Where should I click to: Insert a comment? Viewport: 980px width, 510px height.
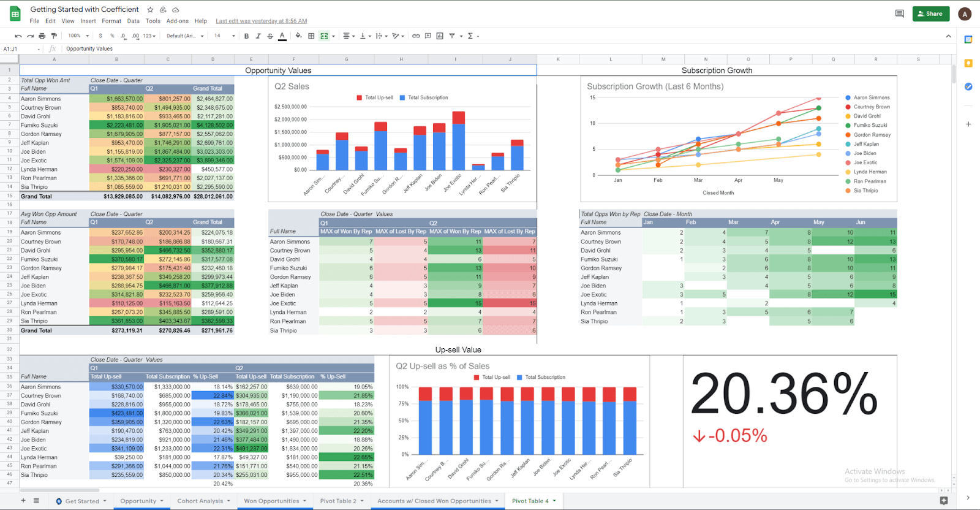(428, 36)
